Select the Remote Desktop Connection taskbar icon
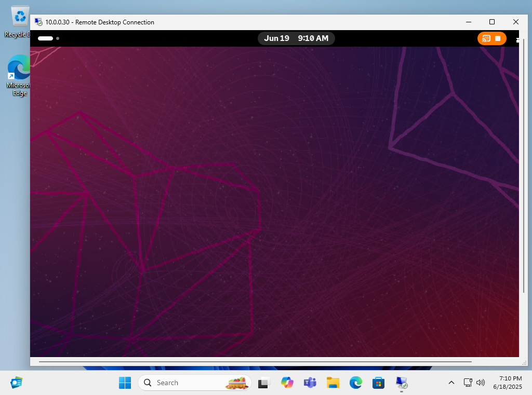 [401, 383]
